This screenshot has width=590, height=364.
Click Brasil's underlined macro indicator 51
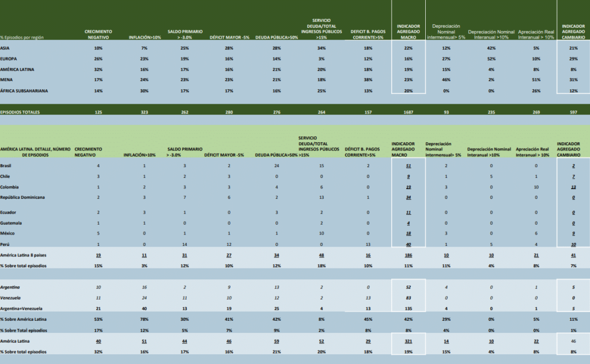[x=409, y=166]
